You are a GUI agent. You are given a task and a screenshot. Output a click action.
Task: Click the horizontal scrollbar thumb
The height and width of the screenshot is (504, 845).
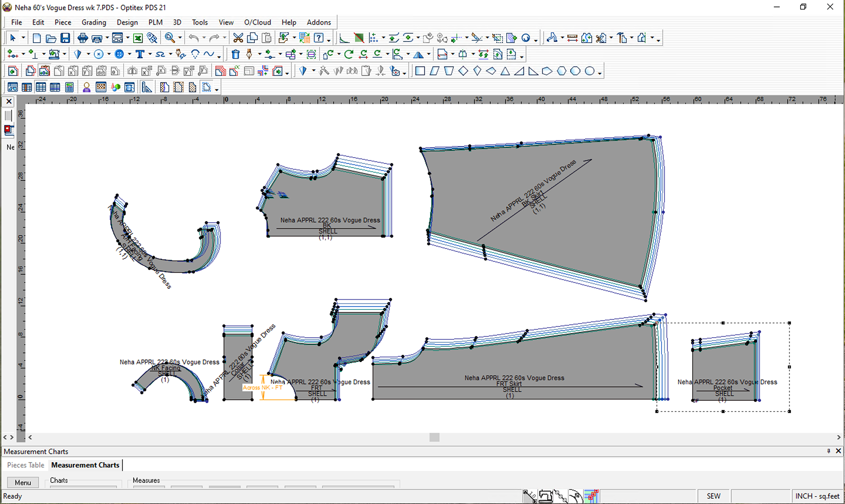pyautogui.click(x=434, y=437)
